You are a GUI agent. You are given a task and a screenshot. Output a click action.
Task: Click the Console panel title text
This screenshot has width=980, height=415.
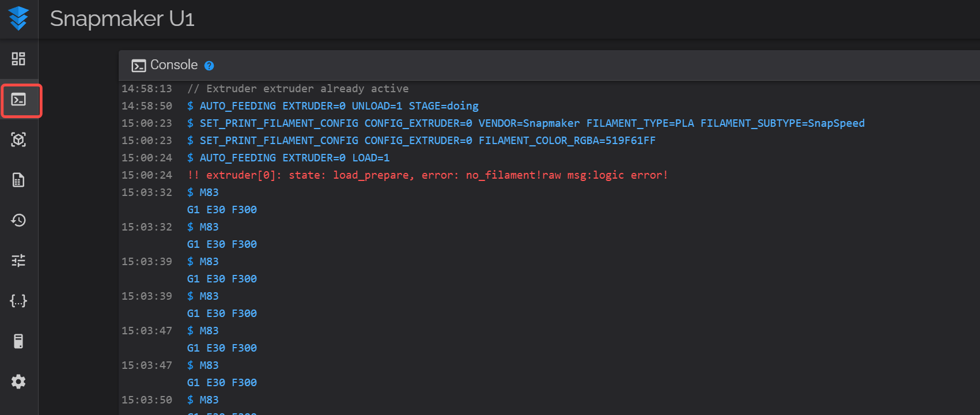(x=173, y=65)
